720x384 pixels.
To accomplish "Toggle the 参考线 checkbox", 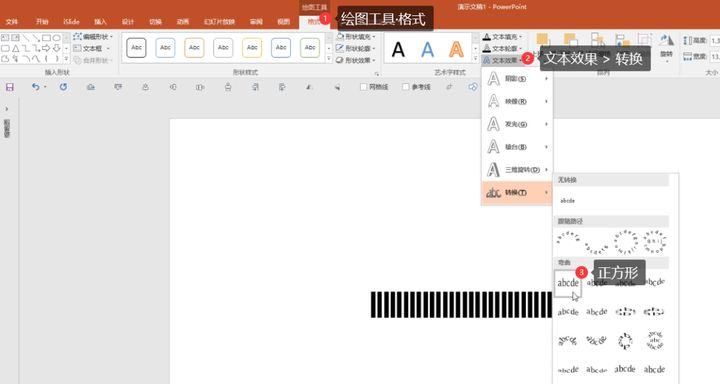I will click(405, 87).
